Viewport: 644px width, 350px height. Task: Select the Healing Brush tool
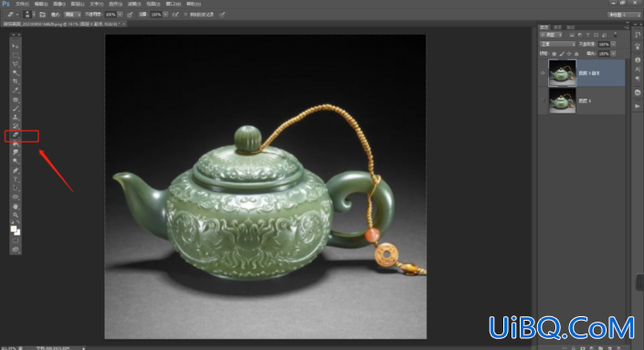(16, 100)
